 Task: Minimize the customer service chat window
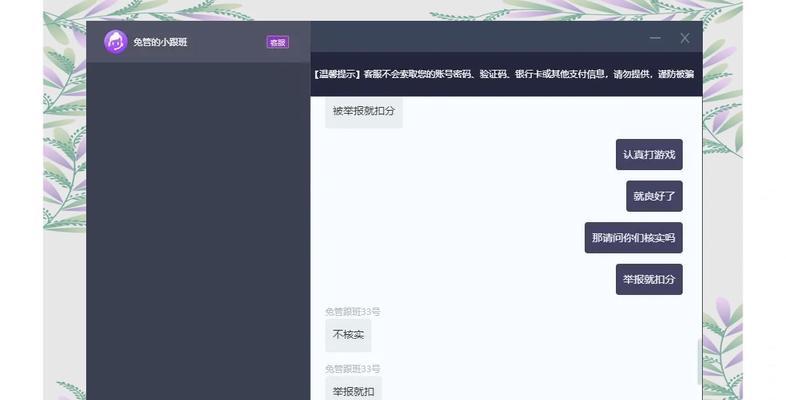(655, 38)
